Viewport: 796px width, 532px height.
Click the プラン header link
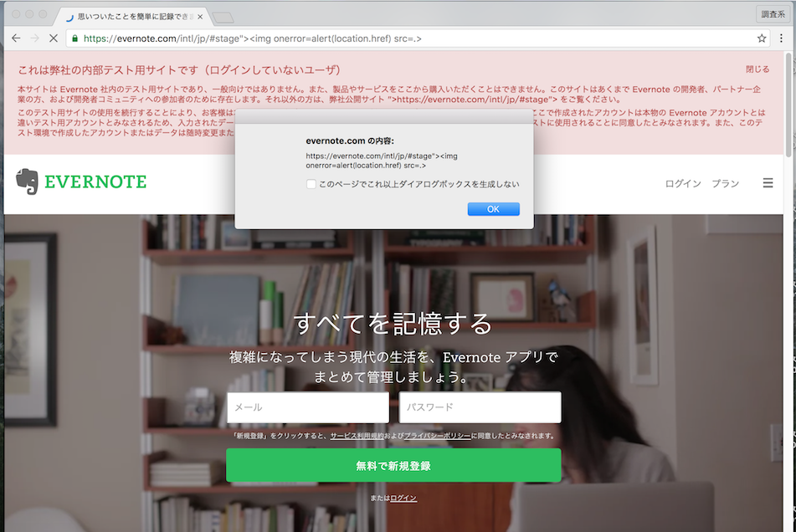click(725, 183)
